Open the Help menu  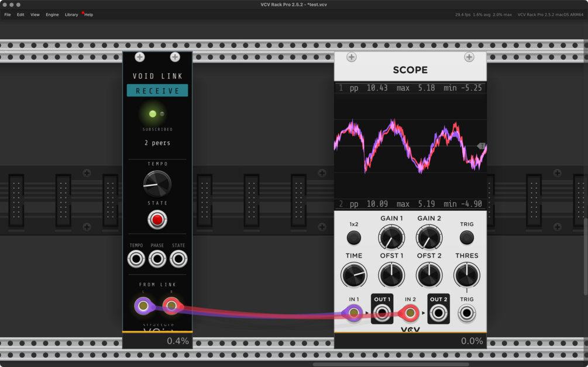pyautogui.click(x=88, y=15)
